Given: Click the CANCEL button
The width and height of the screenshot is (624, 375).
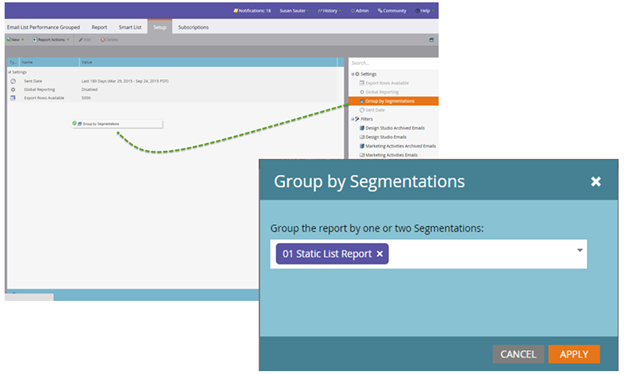Looking at the screenshot, I should click(518, 354).
